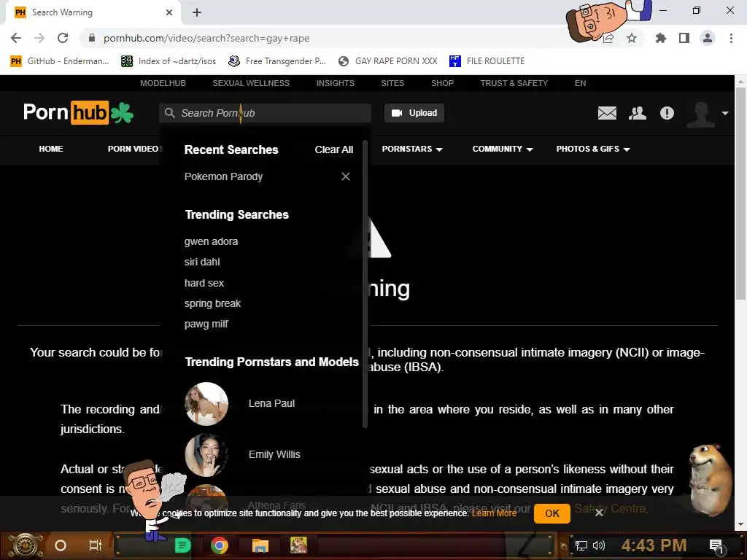This screenshot has height=560, width=747.
Task: Open the notifications exclamation icon
Action: 667,113
